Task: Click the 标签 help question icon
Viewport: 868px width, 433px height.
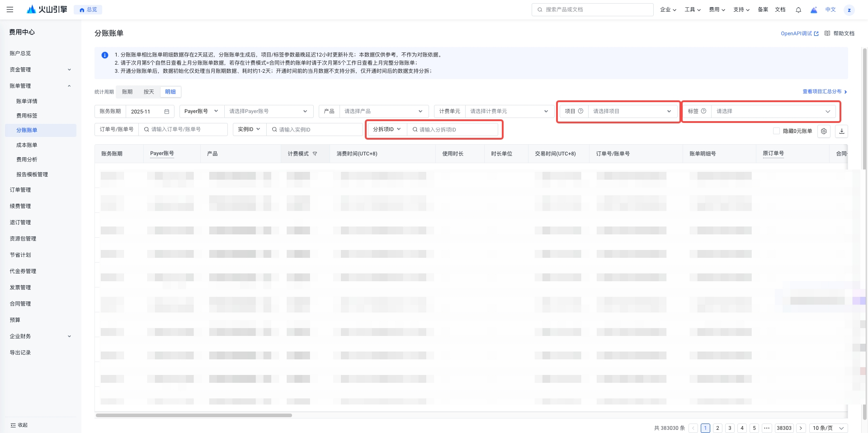Action: 703,111
